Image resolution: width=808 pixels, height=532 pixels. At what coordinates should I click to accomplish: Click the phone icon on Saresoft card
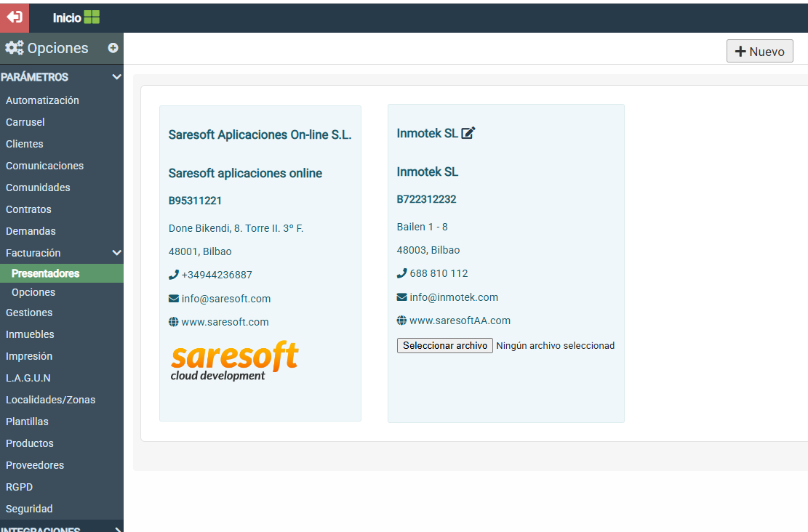point(173,275)
